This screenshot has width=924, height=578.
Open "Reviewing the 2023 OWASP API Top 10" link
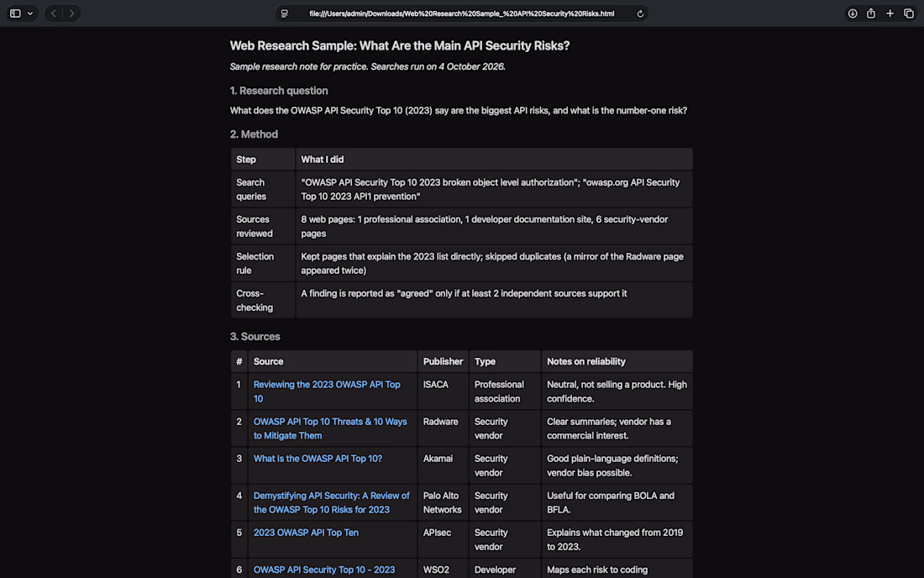point(327,391)
